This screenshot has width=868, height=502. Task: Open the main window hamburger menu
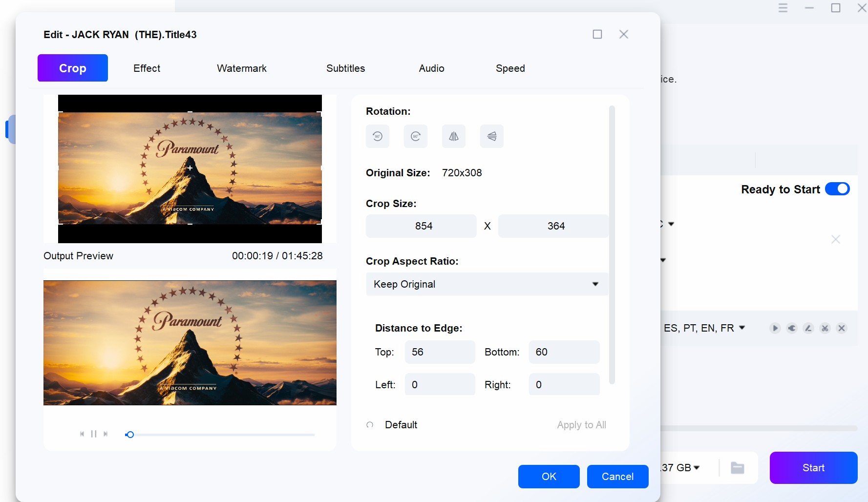783,8
